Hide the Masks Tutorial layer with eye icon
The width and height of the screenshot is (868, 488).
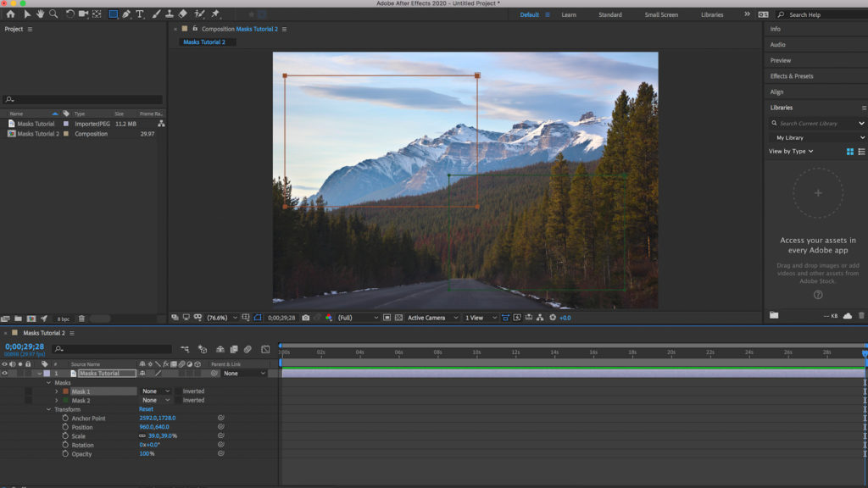click(x=4, y=373)
